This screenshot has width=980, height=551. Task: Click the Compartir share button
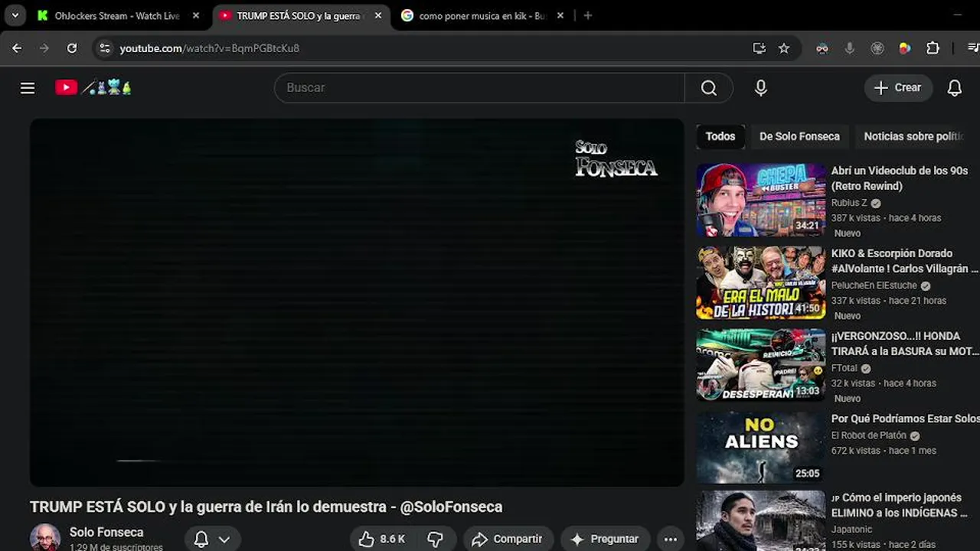[x=508, y=539]
